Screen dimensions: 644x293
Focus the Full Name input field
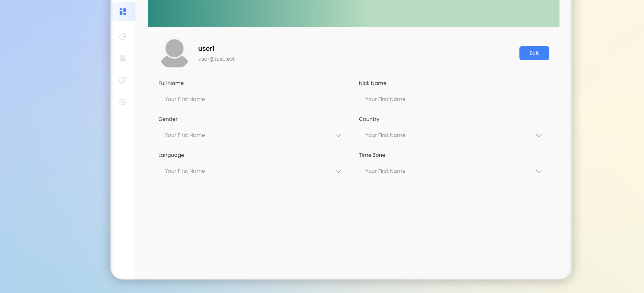pyautogui.click(x=253, y=99)
